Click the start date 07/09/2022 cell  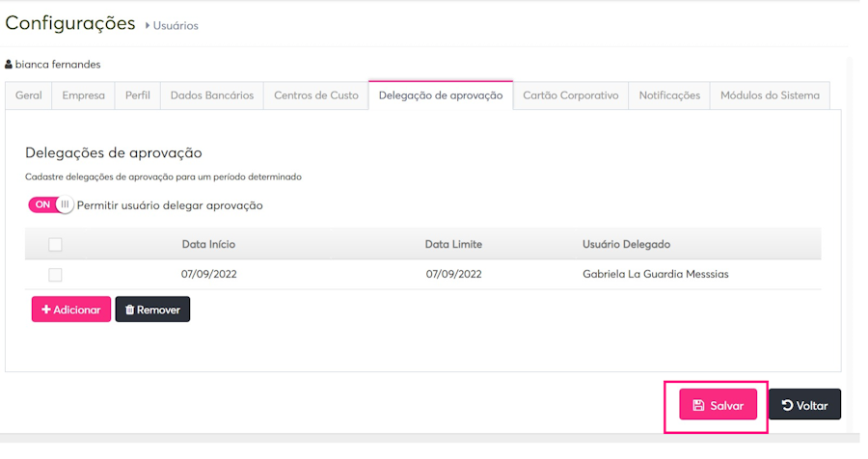click(208, 274)
